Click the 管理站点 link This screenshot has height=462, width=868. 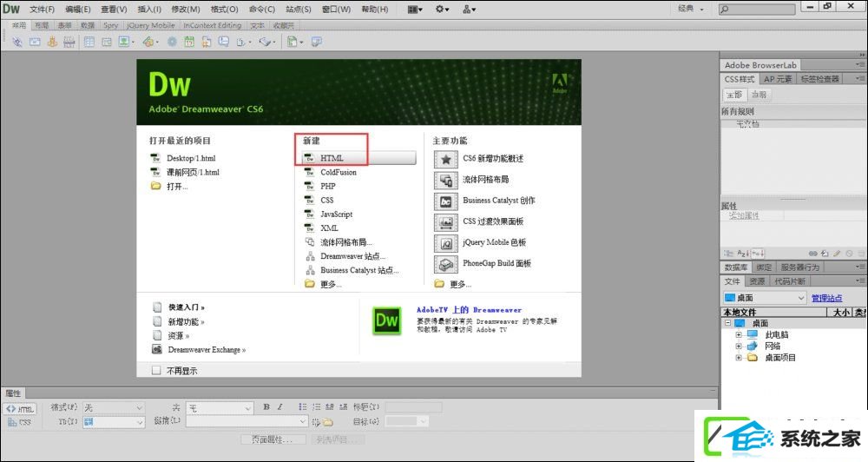(826, 298)
